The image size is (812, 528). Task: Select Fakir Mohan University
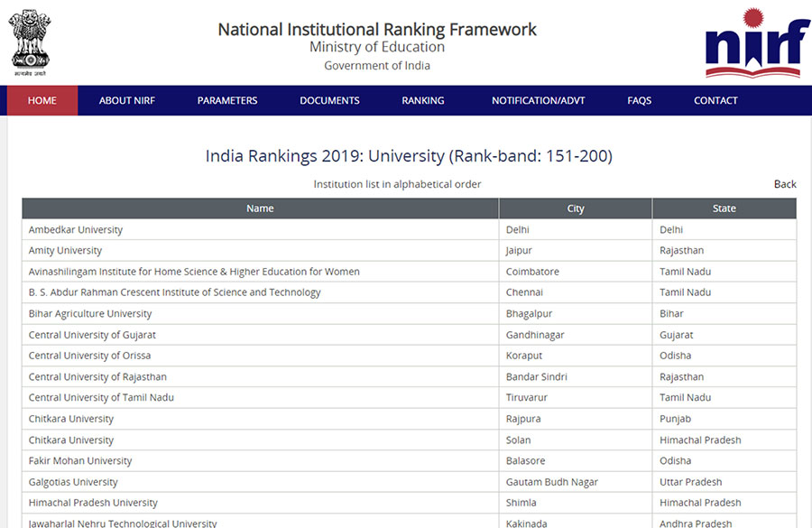point(80,460)
